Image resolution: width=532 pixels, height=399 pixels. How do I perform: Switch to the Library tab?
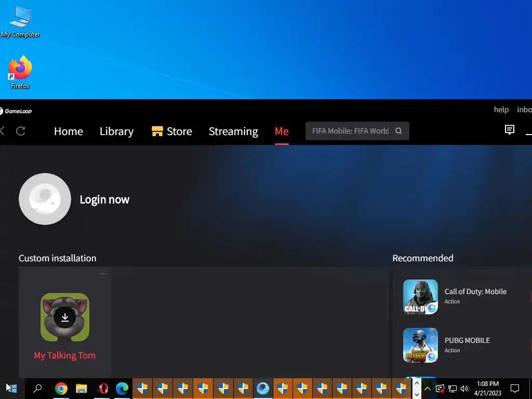116,131
